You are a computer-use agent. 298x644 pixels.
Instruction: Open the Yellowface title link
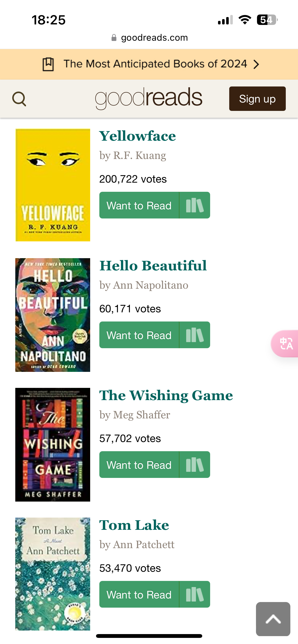[138, 136]
